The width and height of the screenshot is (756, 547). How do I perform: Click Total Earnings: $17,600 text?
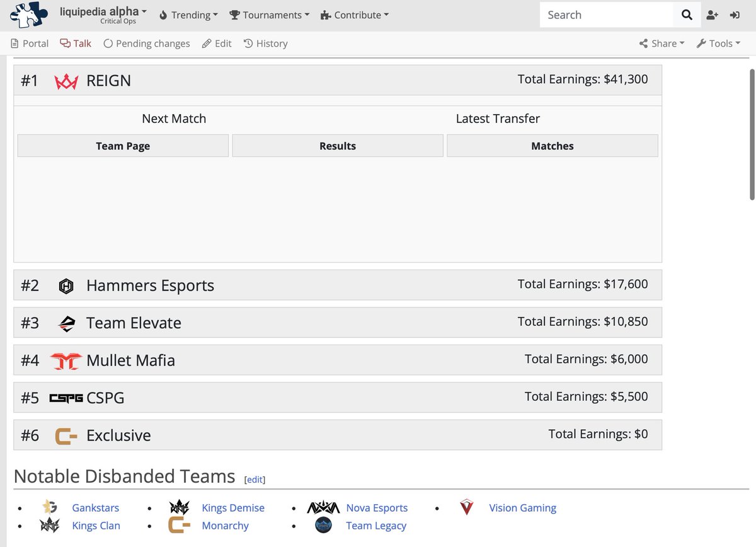point(583,284)
